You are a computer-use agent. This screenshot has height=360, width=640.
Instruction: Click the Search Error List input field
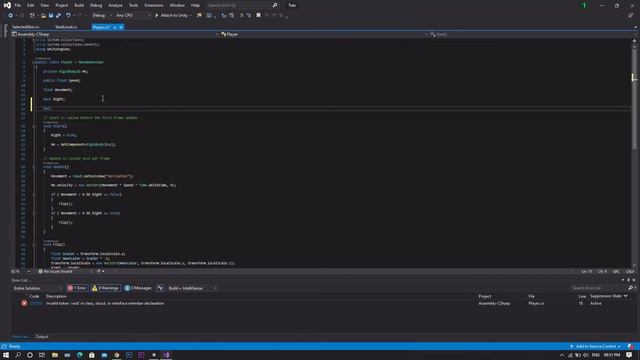(x=598, y=288)
